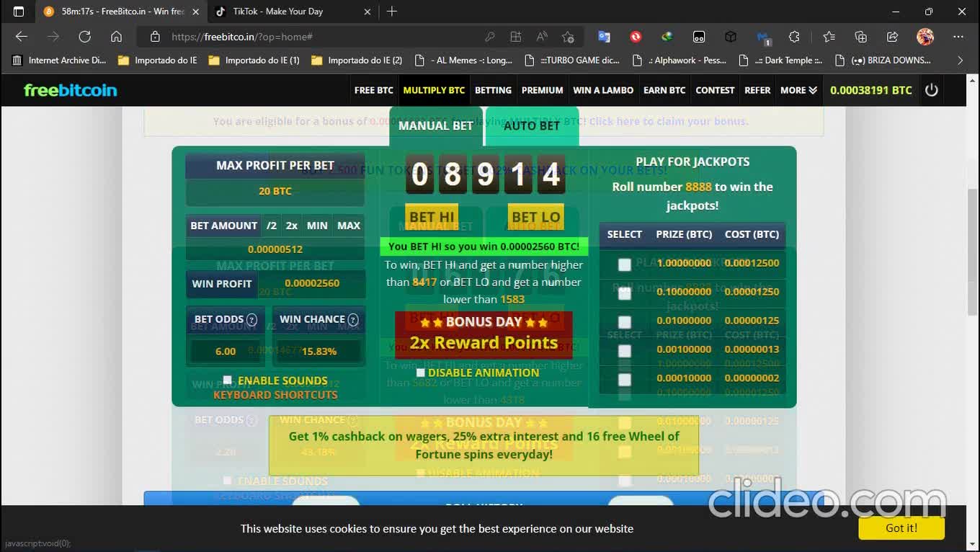Select the 0.01000000 BTC jackpot checkbox
Image resolution: width=980 pixels, height=552 pixels.
[x=625, y=322]
